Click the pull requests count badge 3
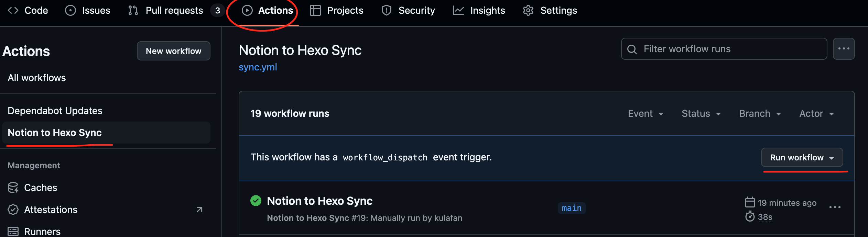Image resolution: width=868 pixels, height=237 pixels. (x=218, y=11)
